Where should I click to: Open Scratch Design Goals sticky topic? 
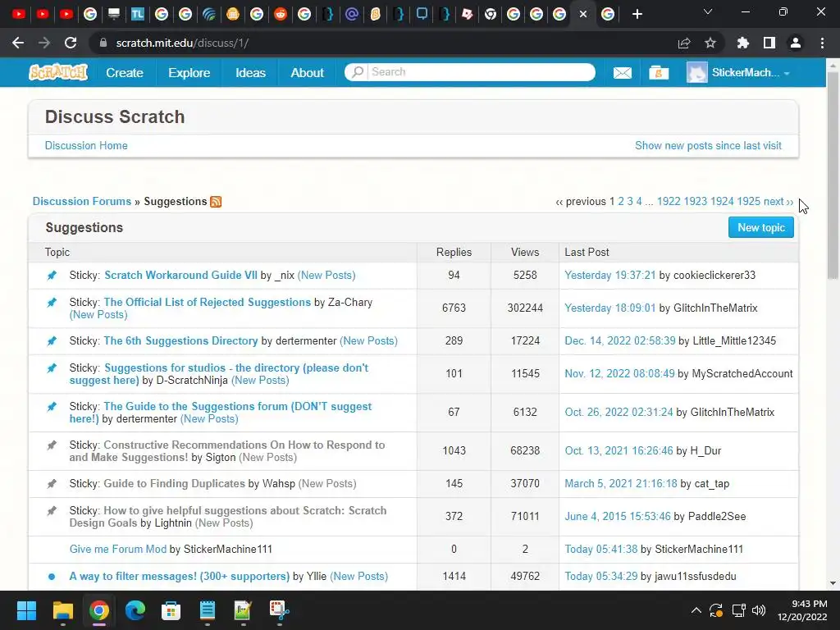(x=228, y=517)
